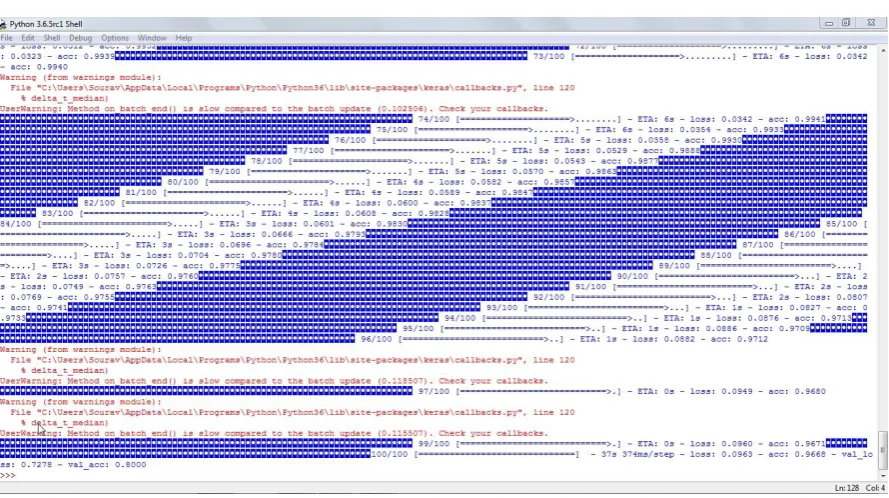Image resolution: width=889 pixels, height=498 pixels.
Task: Click the '97/100' progress text
Action: click(434, 391)
